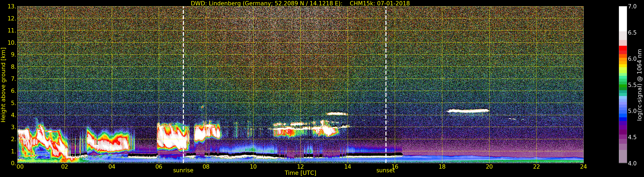
Task: Click the colorbar tick label '5.5'
Action: [632, 85]
